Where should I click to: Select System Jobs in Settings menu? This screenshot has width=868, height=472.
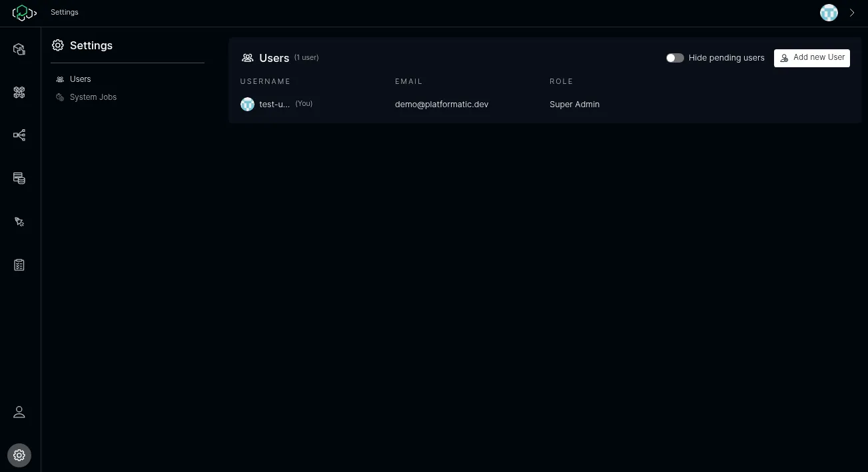[x=93, y=97]
